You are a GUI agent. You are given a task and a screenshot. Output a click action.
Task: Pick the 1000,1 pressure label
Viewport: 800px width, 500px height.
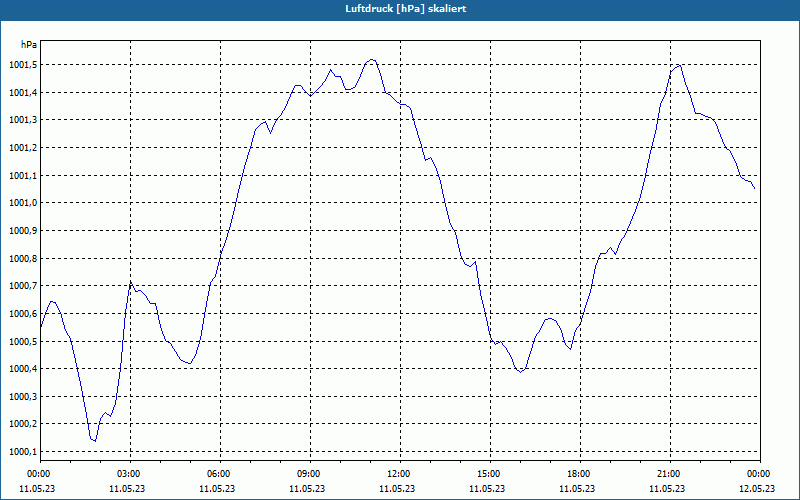coord(23,452)
